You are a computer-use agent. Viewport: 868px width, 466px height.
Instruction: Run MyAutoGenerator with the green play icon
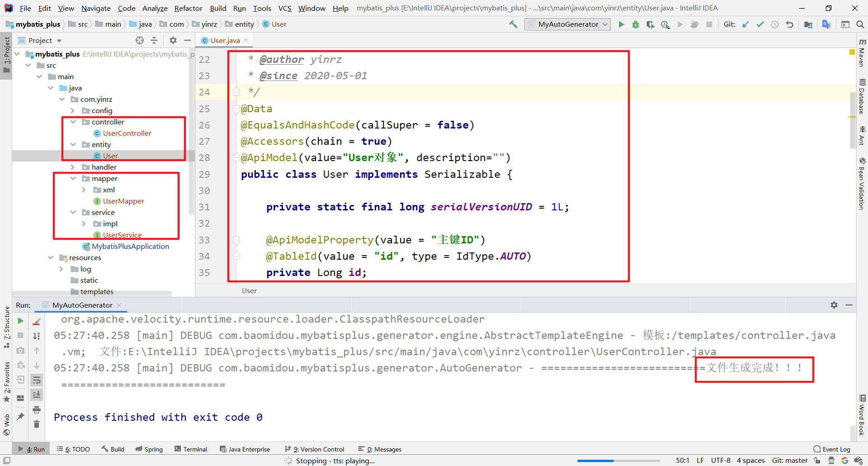pyautogui.click(x=621, y=24)
